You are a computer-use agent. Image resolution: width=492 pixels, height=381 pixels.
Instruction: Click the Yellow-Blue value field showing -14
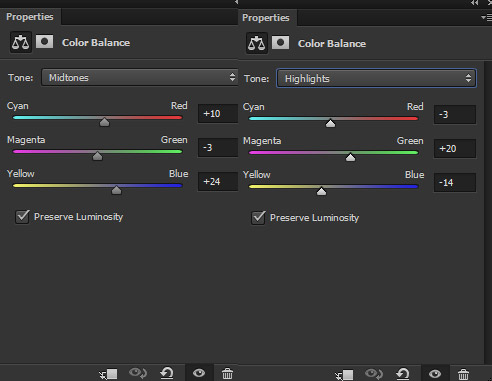[455, 183]
